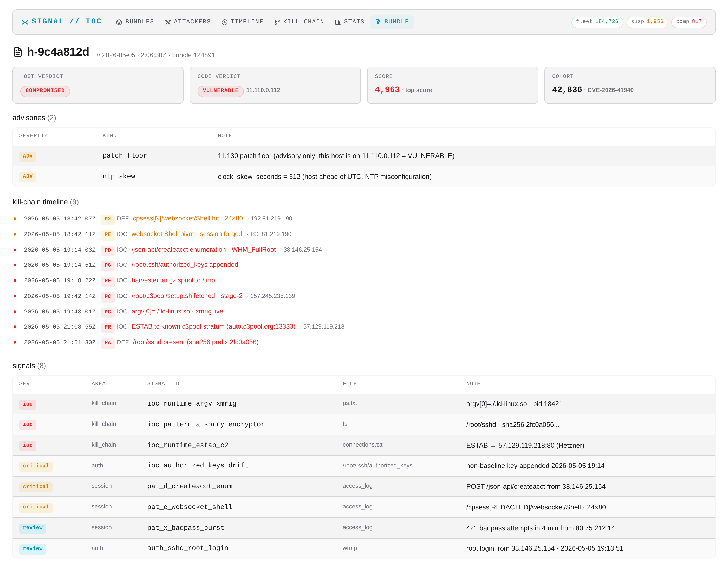Switch to the TIMELINE tab

(x=243, y=22)
